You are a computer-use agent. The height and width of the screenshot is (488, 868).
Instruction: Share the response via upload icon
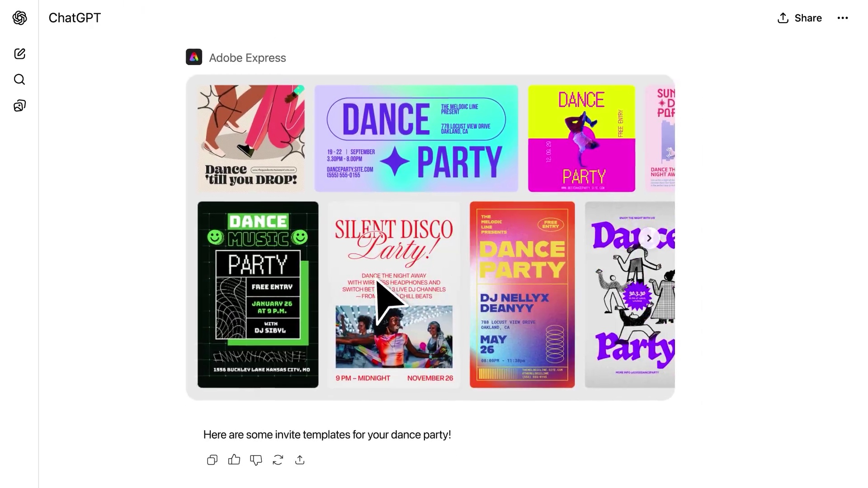point(300,460)
